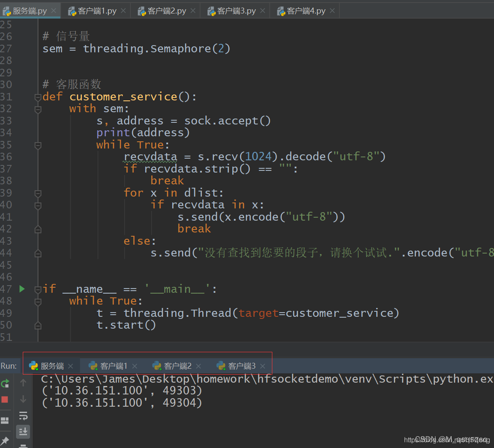This screenshot has height=448, width=494.
Task: Click on 'threading.Semaphore(2)' in line 27
Action: (x=157, y=49)
